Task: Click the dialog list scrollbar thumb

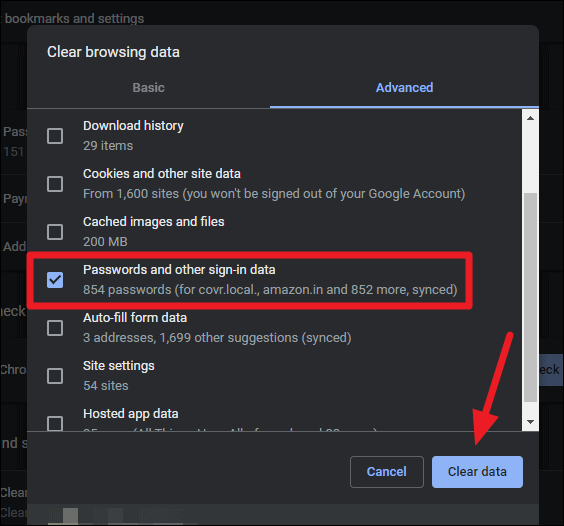Action: pyautogui.click(x=531, y=298)
